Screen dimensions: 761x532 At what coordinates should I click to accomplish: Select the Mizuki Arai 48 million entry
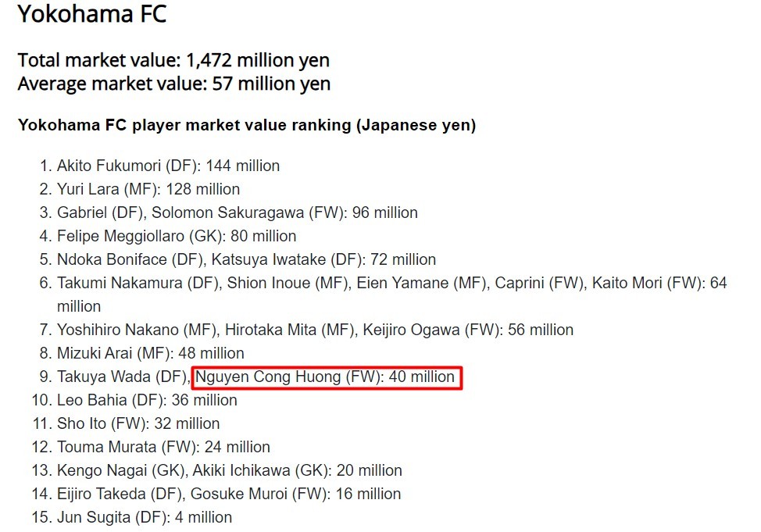pyautogui.click(x=150, y=353)
